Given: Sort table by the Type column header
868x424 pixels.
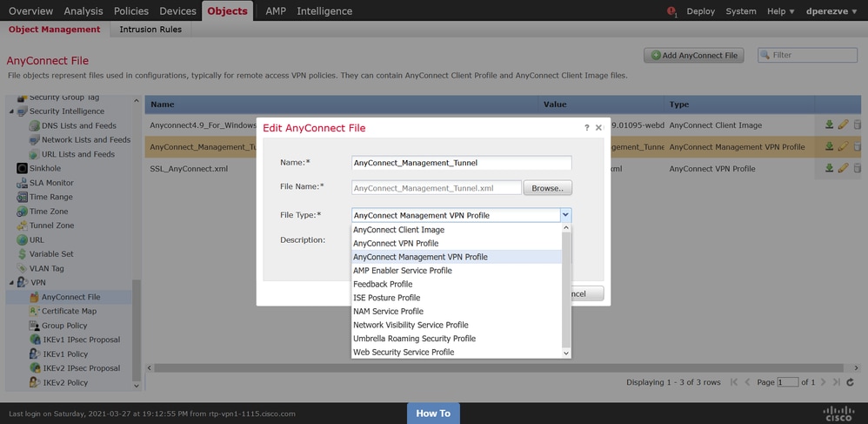Looking at the screenshot, I should (739, 104).
